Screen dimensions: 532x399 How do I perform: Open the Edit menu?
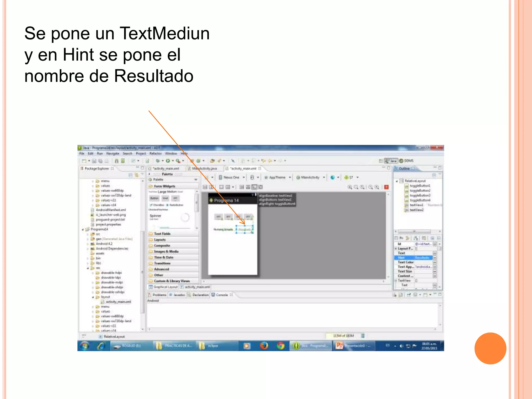pyautogui.click(x=90, y=154)
